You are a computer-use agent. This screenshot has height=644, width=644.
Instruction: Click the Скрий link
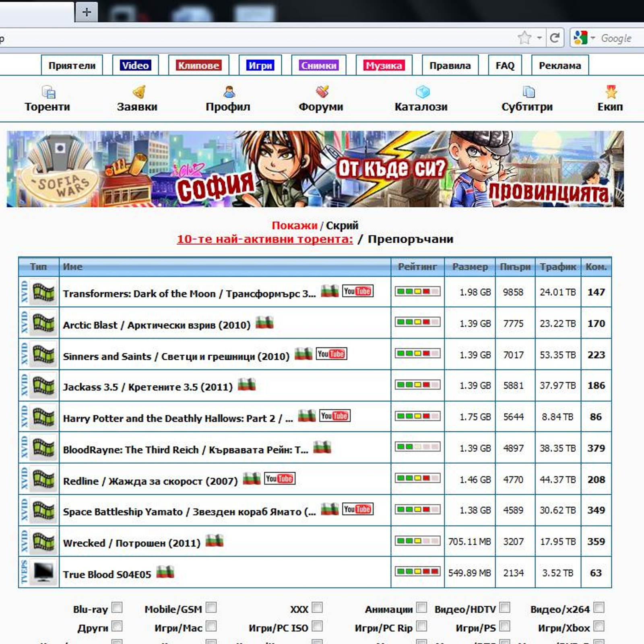pyautogui.click(x=342, y=225)
